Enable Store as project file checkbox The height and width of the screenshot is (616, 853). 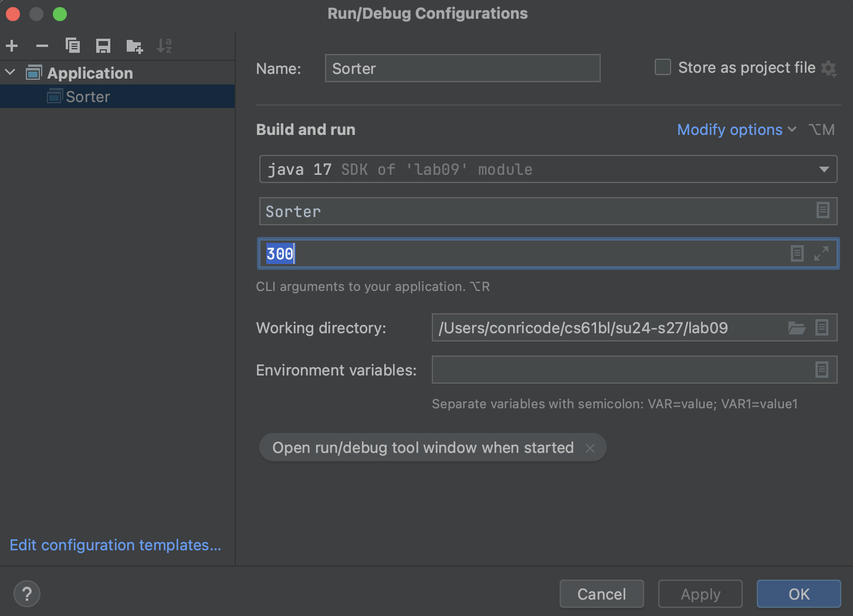click(x=663, y=67)
